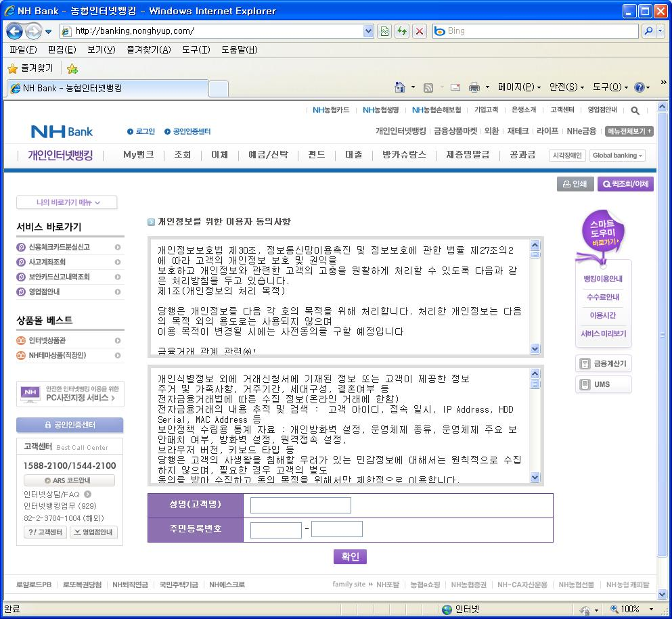
Task: Open the 보기(V) menu
Action: click(x=101, y=49)
